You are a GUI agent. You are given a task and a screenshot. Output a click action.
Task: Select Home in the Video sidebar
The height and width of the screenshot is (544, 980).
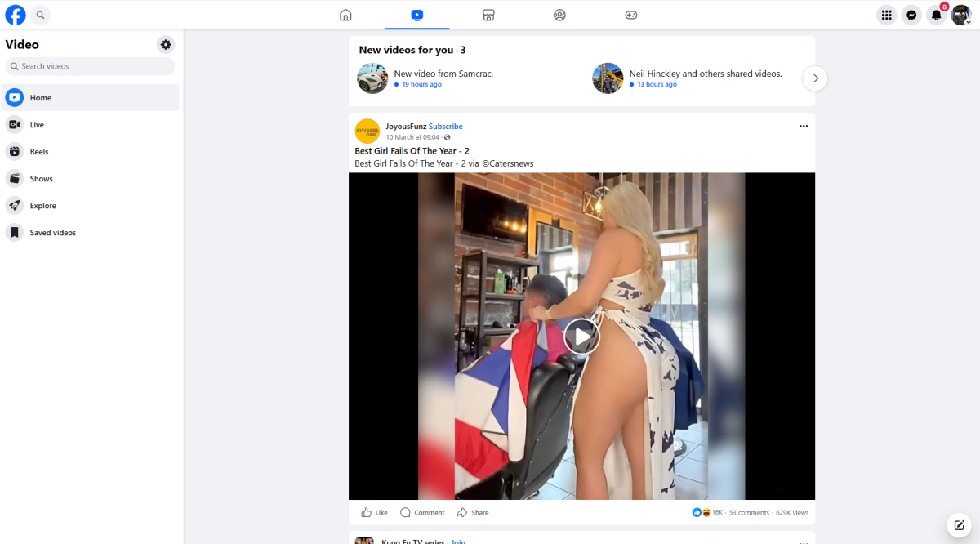90,98
